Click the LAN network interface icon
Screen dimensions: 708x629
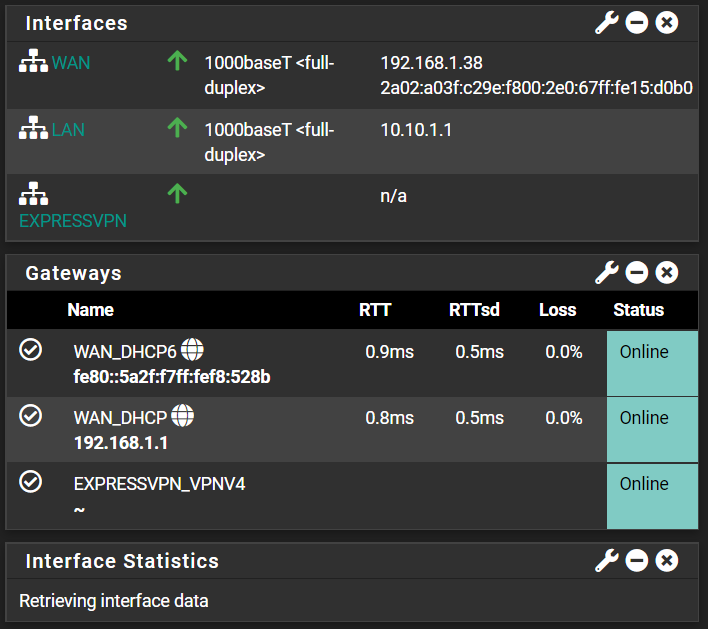pos(33,128)
